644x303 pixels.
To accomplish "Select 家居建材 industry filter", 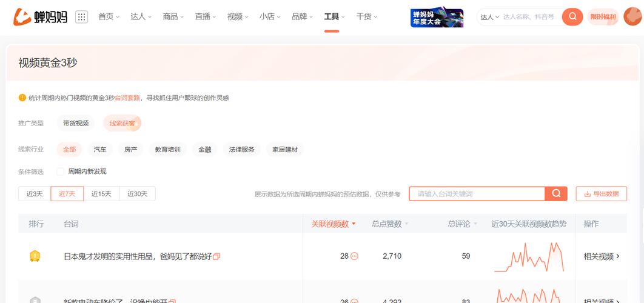I will 284,150.
